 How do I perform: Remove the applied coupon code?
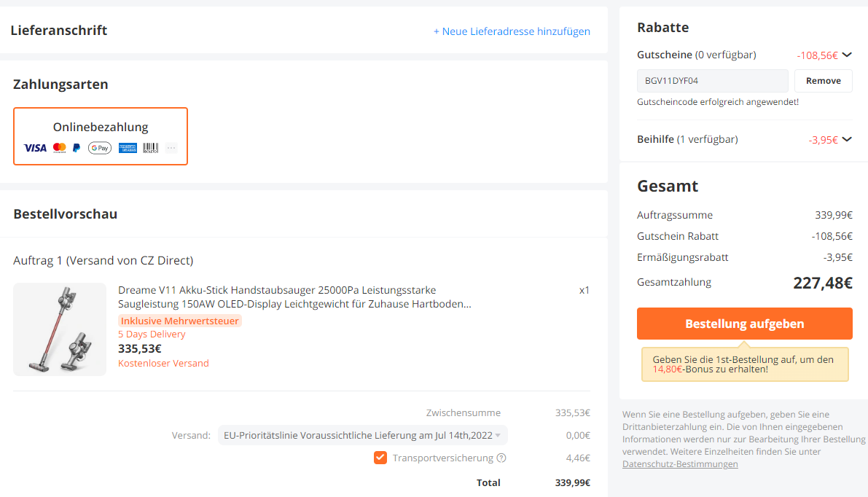[x=823, y=81]
